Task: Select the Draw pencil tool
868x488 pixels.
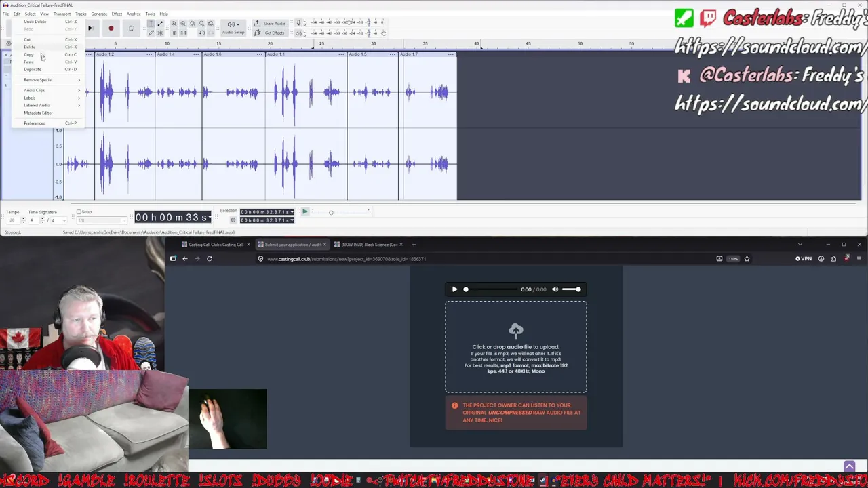Action: pyautogui.click(x=151, y=33)
